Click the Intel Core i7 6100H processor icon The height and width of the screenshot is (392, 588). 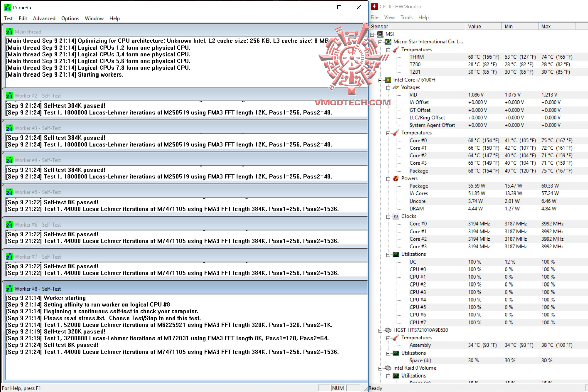(x=388, y=80)
